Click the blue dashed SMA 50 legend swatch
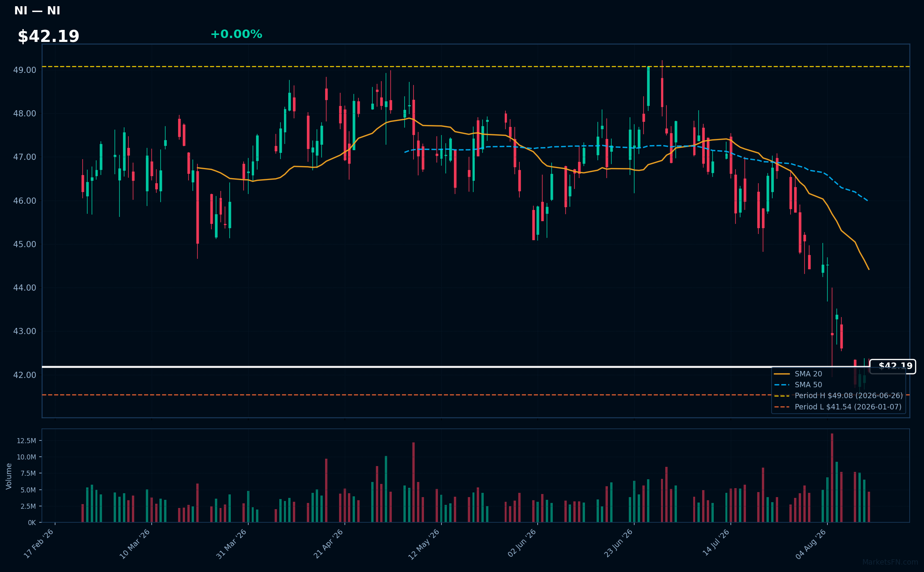The height and width of the screenshot is (572, 924). [782, 385]
